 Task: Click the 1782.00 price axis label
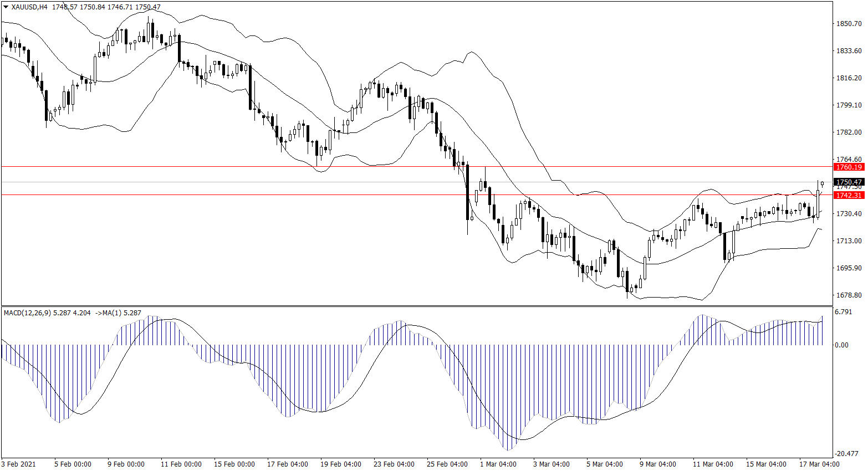point(849,132)
